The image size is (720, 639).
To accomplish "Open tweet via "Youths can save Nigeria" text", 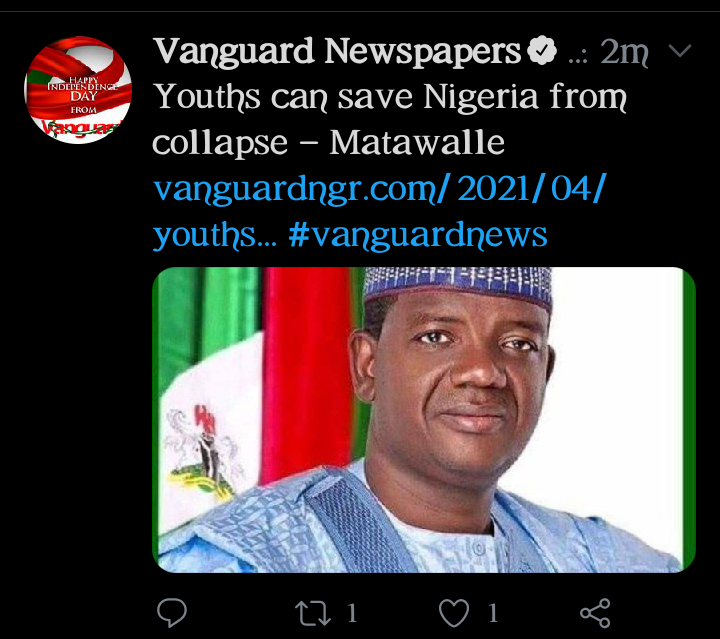I will 390,97.
